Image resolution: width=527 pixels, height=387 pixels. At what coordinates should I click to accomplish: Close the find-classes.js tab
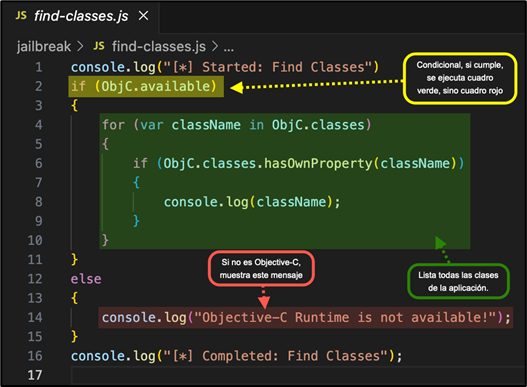pyautogui.click(x=144, y=15)
